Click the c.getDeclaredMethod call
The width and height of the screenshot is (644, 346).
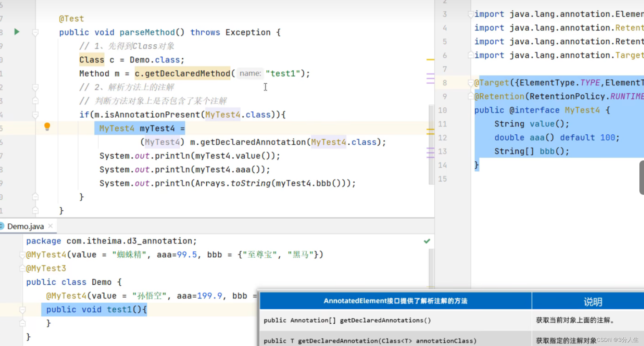[182, 73]
